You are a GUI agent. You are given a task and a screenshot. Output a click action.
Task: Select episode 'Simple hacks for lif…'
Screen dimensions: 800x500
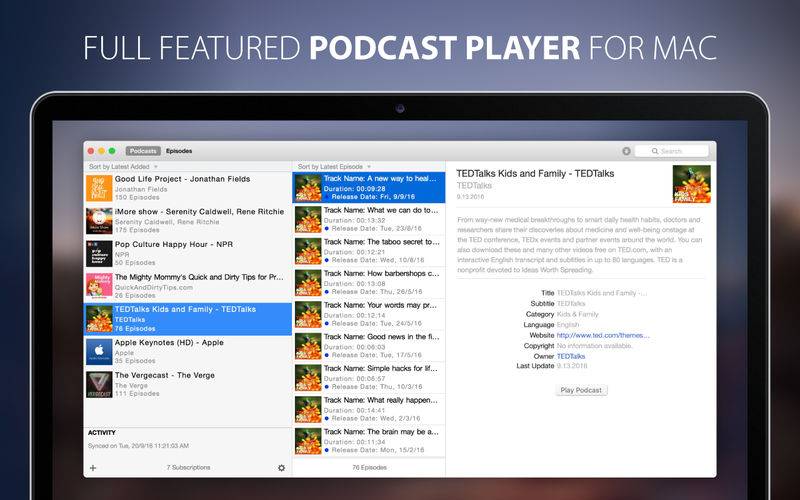point(369,377)
